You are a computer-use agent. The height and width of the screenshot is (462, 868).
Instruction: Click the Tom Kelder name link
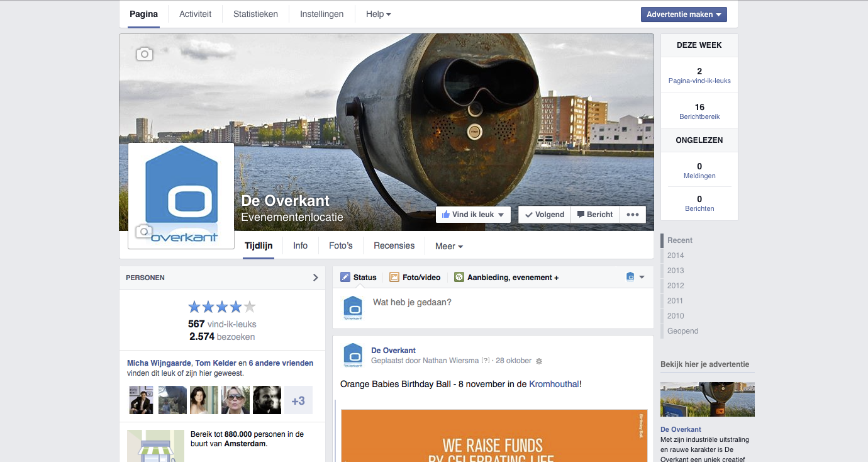click(215, 363)
